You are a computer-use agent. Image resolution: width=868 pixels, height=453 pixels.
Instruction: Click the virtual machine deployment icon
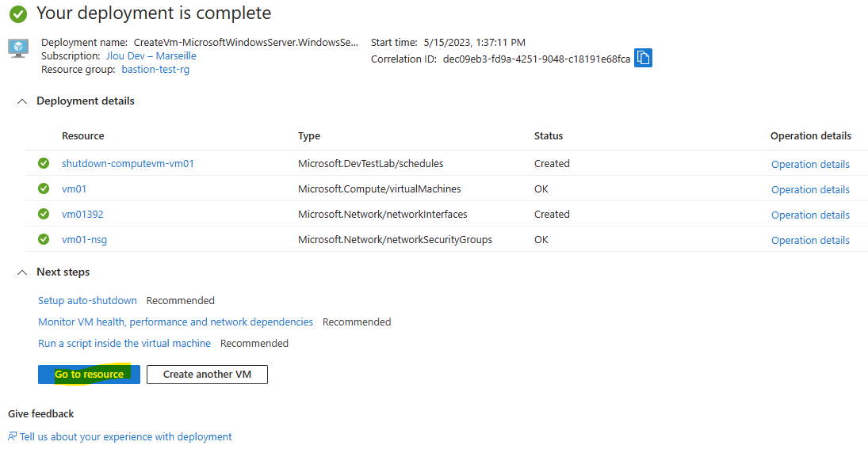click(x=18, y=48)
